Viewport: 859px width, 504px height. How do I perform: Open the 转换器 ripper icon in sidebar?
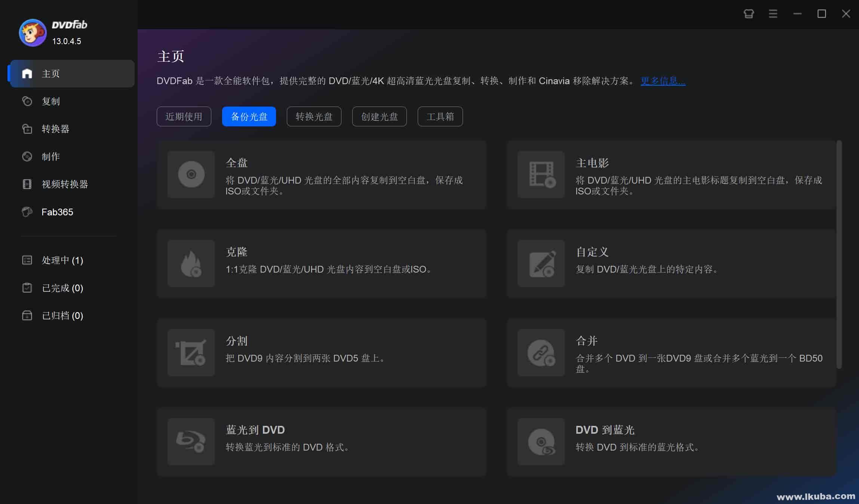(27, 129)
